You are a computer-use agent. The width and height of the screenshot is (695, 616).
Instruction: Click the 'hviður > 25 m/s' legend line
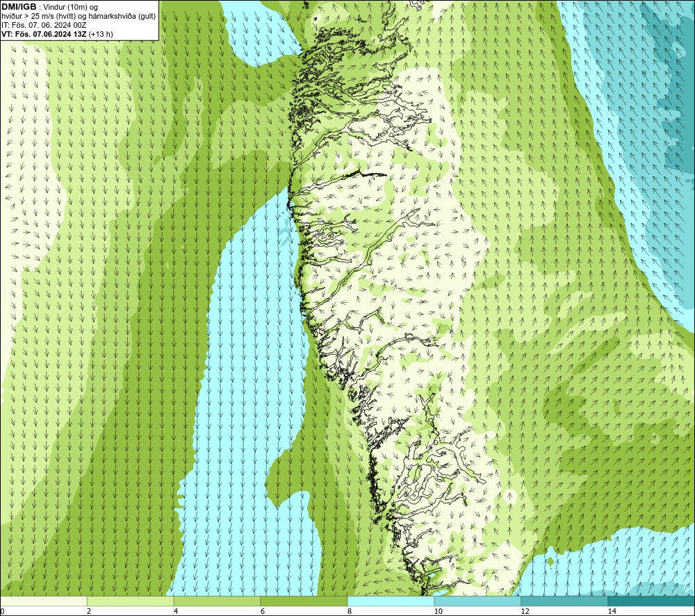pos(79,17)
